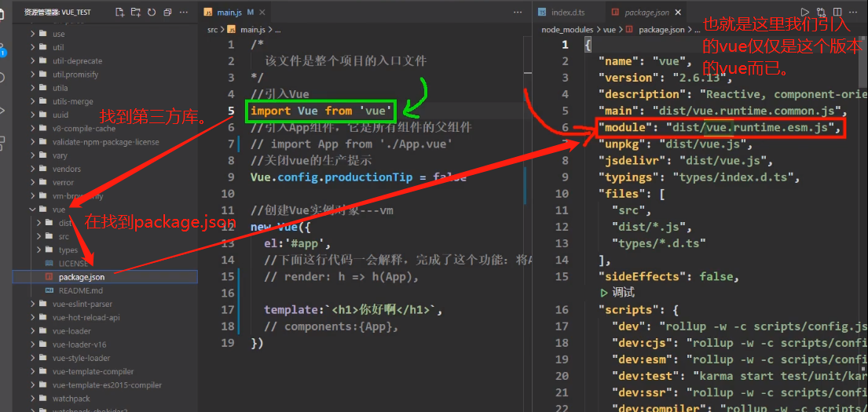Screen dimensions: 868x412
Task: Click the "import Vue from 'vue'" code line
Action: tap(321, 111)
